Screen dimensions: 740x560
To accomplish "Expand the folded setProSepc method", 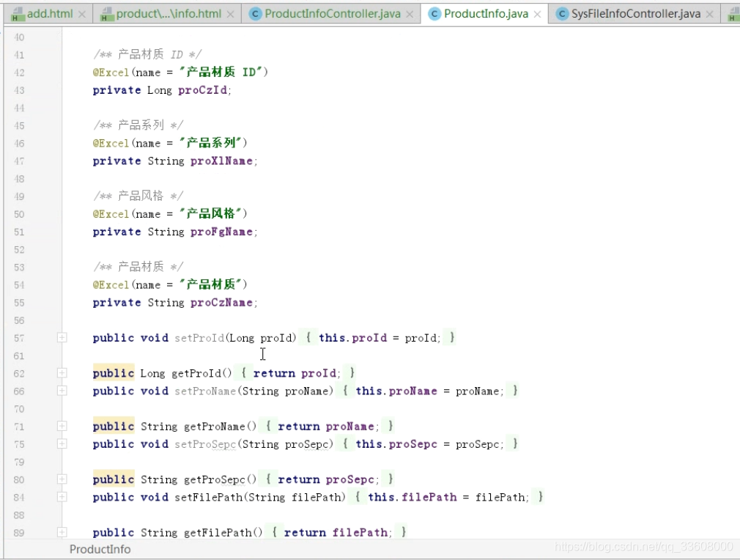I will (x=62, y=444).
